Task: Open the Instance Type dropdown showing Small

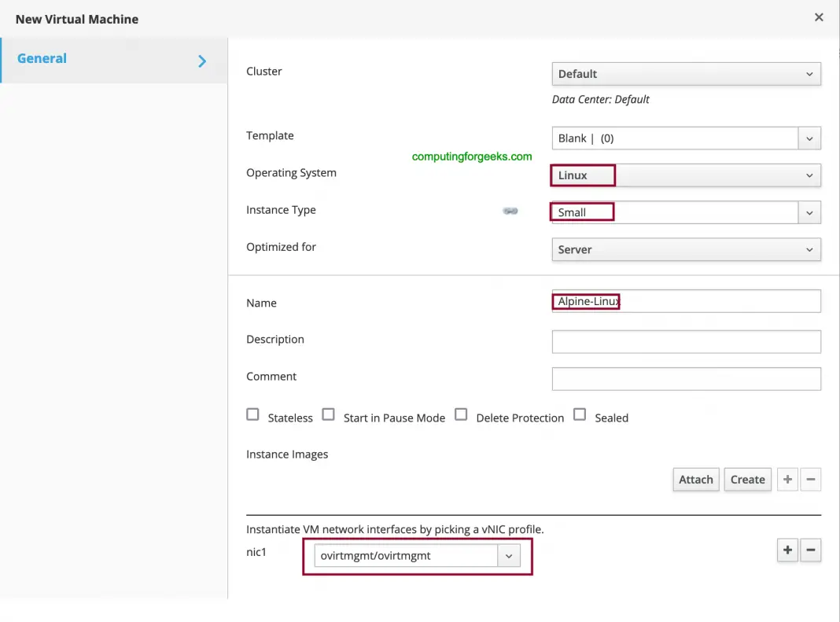Action: 809,212
